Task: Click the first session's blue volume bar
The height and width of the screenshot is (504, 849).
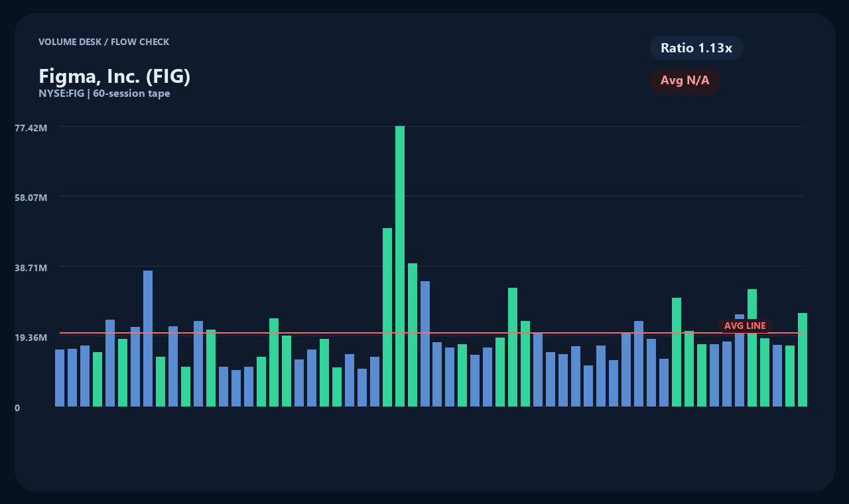Action: coord(60,378)
